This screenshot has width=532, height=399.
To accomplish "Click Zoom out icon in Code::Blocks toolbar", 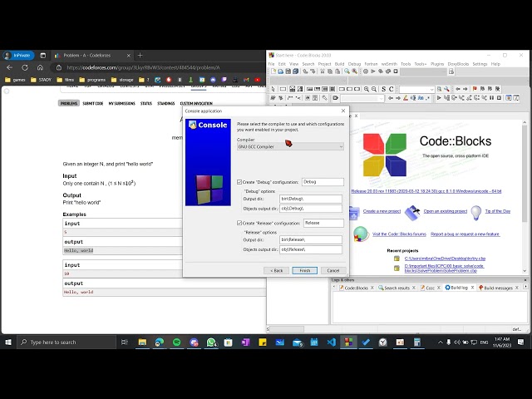I will coord(374,89).
